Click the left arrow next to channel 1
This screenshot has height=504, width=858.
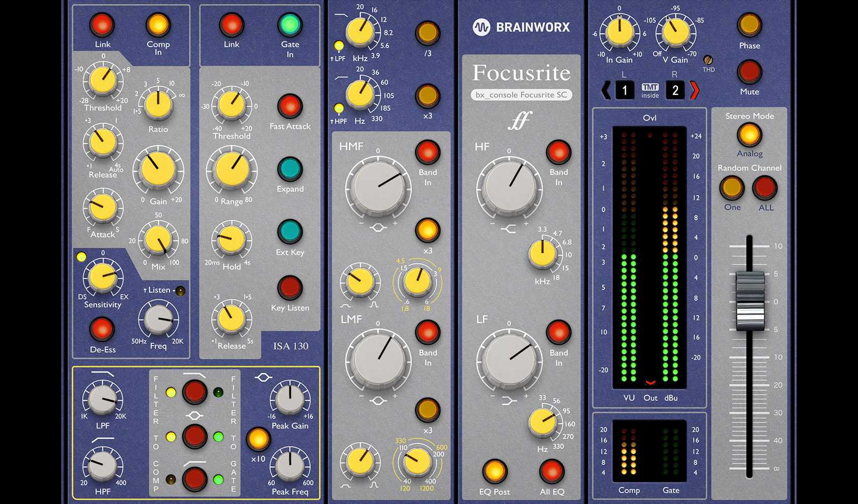(x=606, y=90)
